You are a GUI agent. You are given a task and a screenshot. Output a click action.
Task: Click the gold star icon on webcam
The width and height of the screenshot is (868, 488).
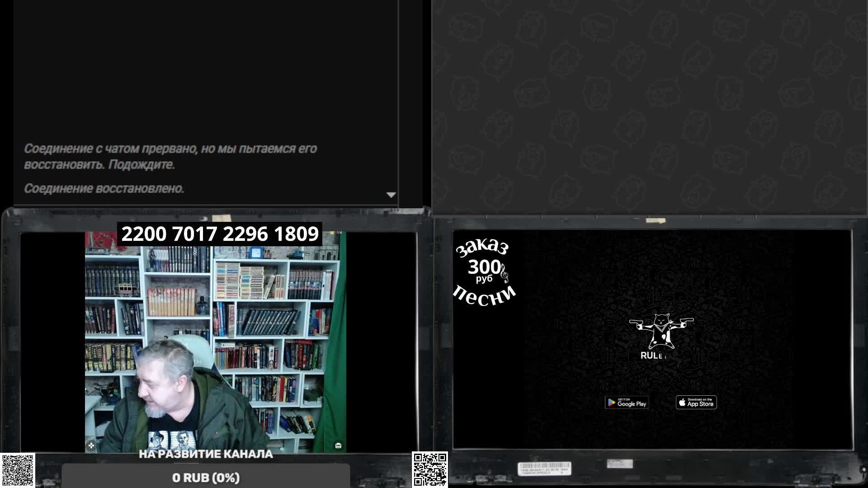(x=332, y=233)
